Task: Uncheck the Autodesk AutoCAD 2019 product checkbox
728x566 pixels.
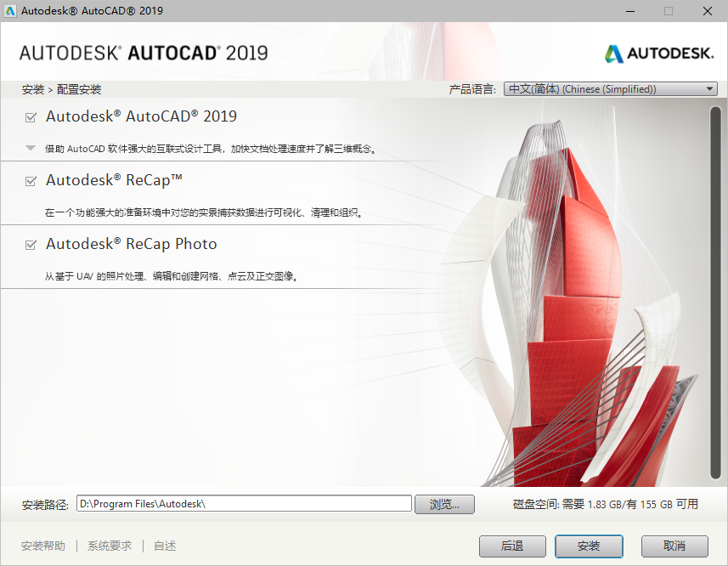Action: click(x=29, y=116)
